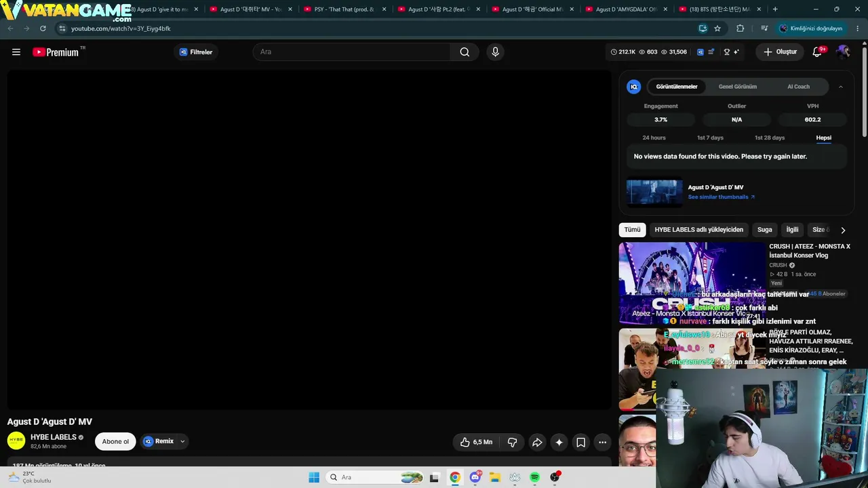Click the Abone ol subscribe button
Viewport: 868px width, 488px height.
click(115, 441)
